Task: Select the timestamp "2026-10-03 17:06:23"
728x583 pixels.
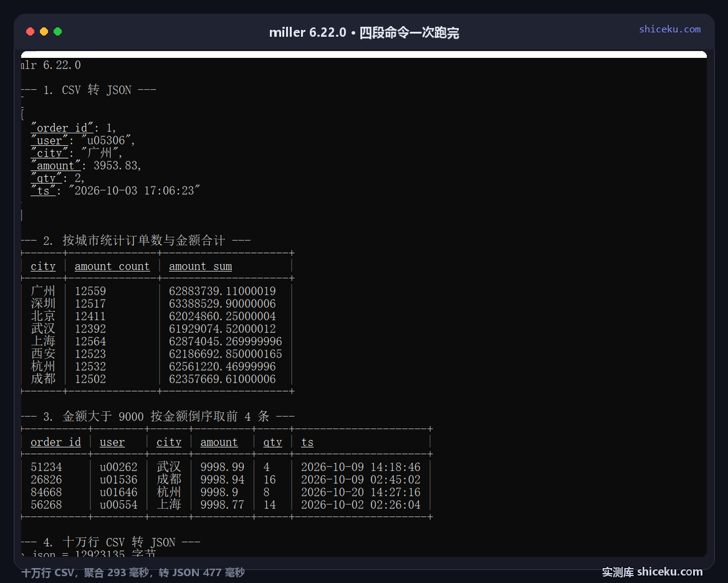Action: 134,190
